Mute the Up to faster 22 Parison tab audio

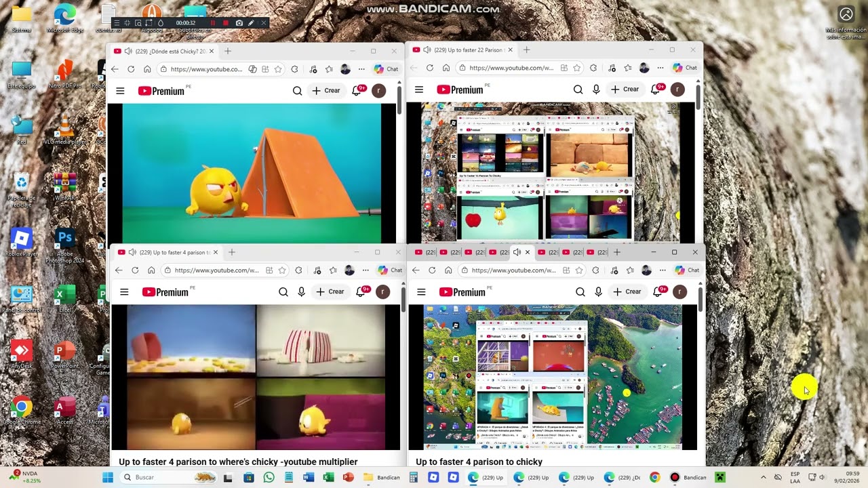point(427,49)
